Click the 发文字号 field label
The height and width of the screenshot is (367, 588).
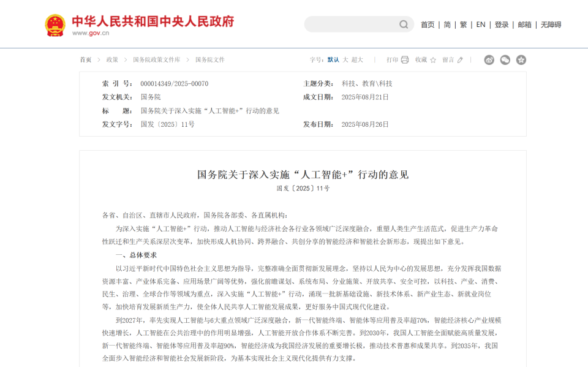[x=118, y=124]
